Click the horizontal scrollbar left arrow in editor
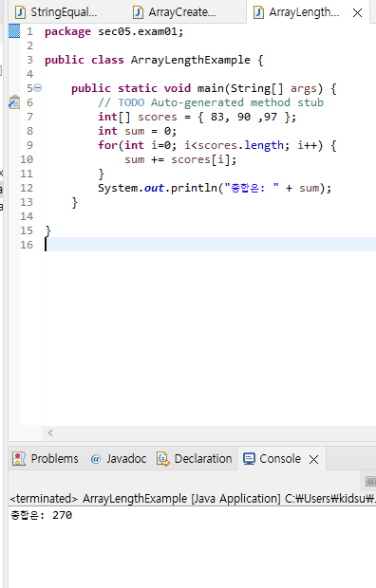 point(50,433)
